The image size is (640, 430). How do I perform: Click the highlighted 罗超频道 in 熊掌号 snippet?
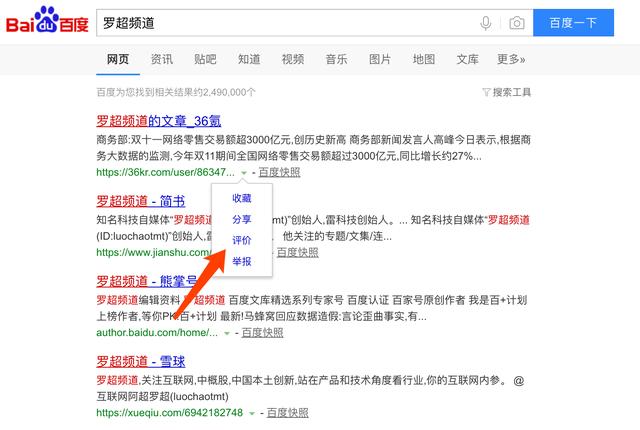tap(117, 300)
